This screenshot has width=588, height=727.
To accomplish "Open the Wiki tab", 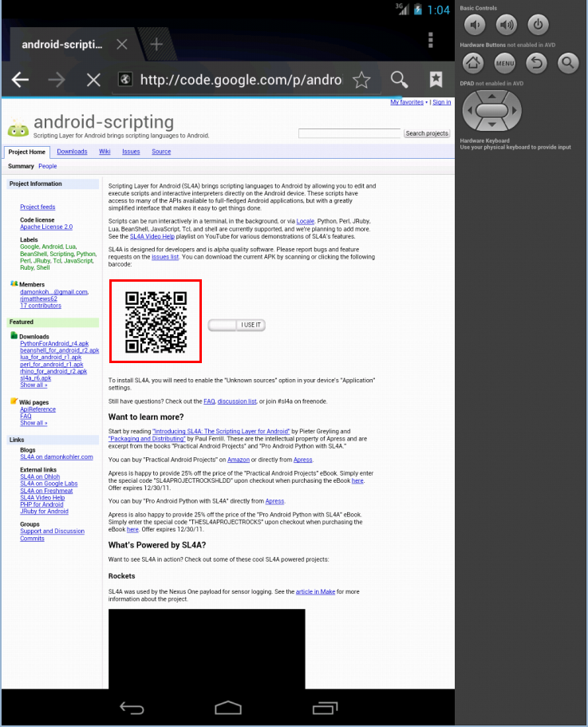I will click(105, 152).
